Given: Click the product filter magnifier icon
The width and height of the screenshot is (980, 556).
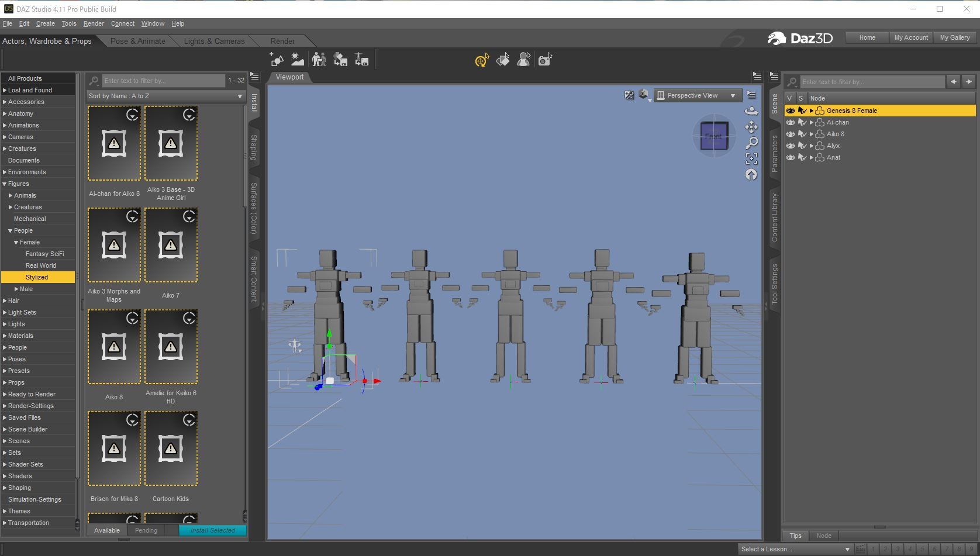Looking at the screenshot, I should point(94,81).
